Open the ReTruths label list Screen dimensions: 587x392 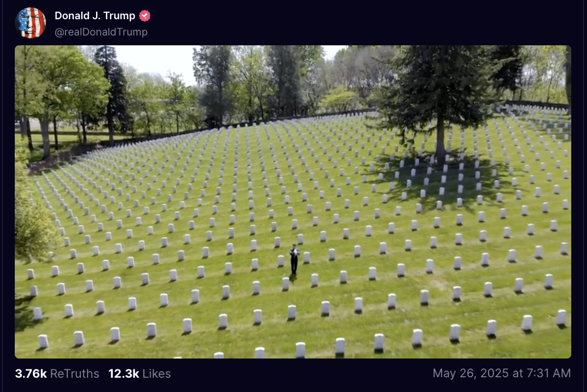[x=74, y=373]
